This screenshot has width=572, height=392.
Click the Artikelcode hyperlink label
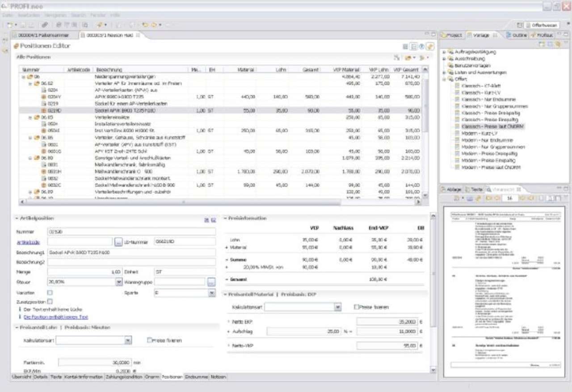click(x=28, y=242)
